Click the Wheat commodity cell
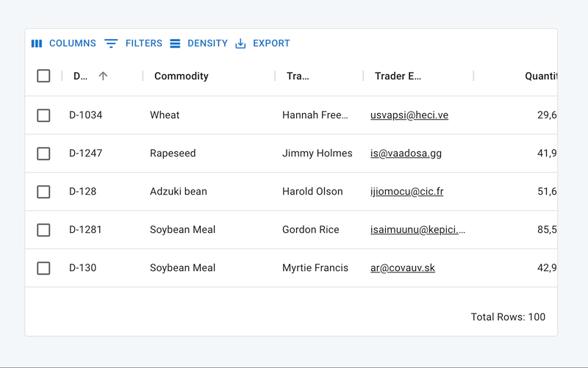The image size is (588, 368). click(x=165, y=115)
